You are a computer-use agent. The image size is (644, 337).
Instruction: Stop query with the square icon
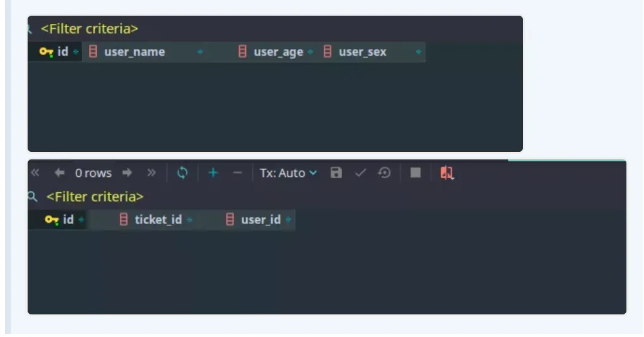pyautogui.click(x=416, y=173)
